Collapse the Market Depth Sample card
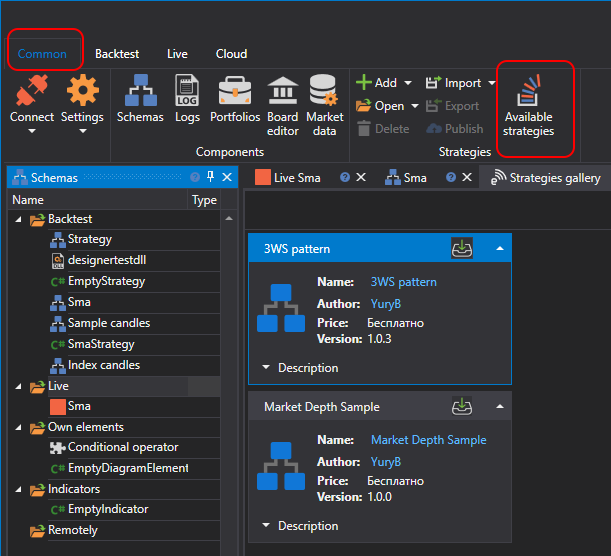 click(500, 406)
